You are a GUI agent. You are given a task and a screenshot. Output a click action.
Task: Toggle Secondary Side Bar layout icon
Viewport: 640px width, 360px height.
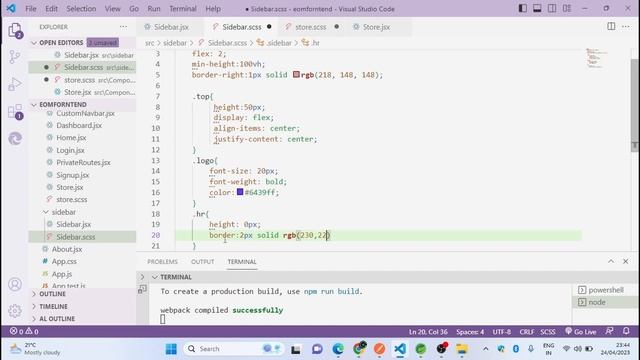(552, 9)
